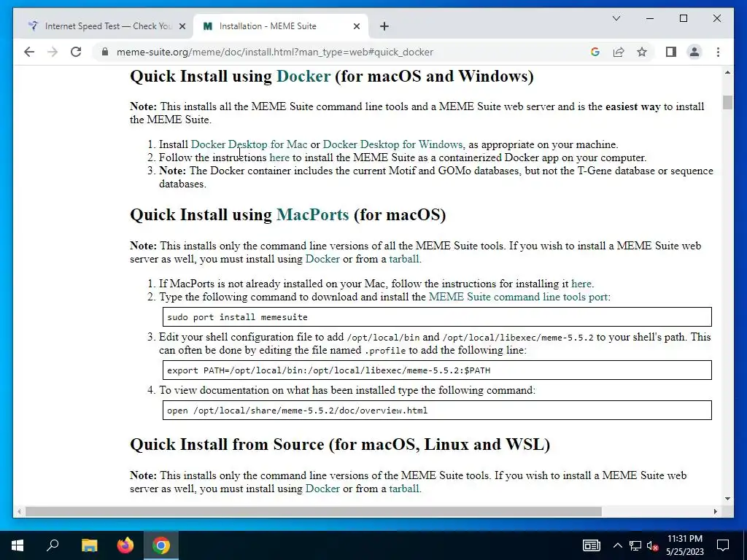Open Google icon in address bar
747x560 pixels.
(595, 52)
